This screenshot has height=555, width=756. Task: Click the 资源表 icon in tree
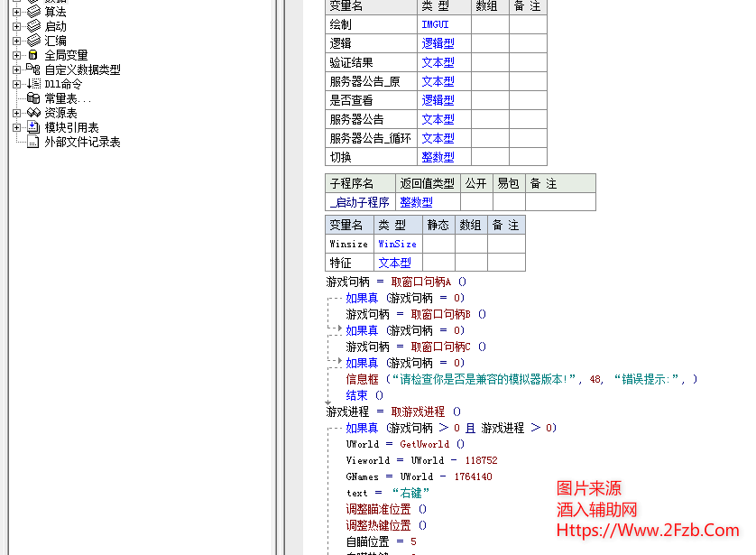coord(33,113)
